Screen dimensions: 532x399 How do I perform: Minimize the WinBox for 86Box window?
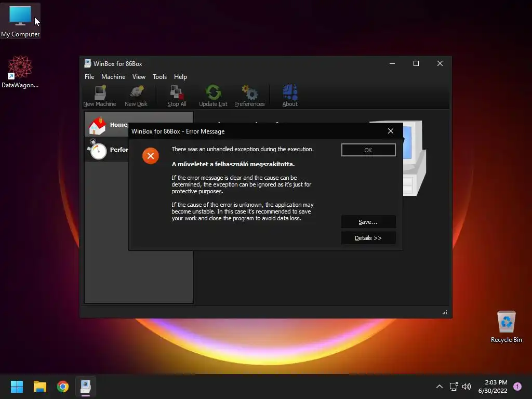pos(392,63)
